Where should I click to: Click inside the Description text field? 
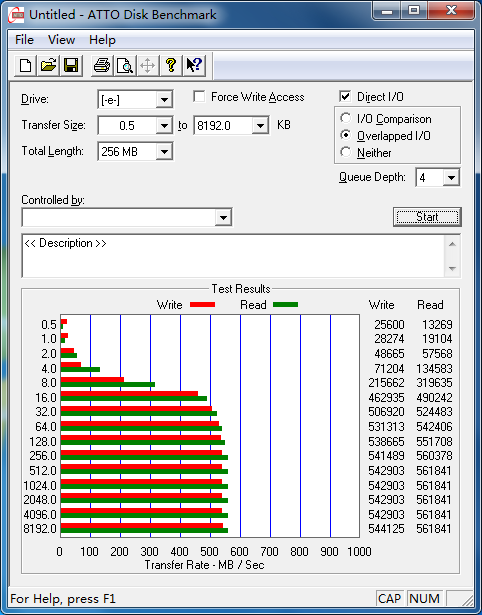click(234, 256)
